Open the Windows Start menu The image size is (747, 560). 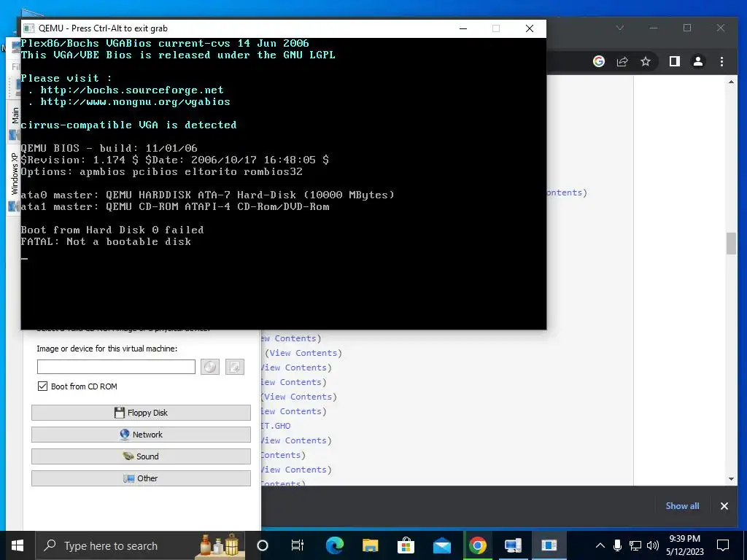[x=18, y=545]
